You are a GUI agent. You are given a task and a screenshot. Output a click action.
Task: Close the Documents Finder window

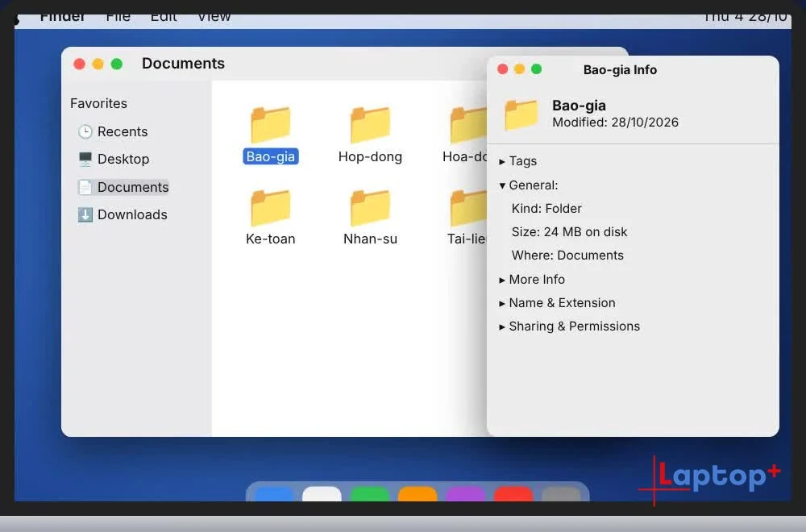point(79,64)
